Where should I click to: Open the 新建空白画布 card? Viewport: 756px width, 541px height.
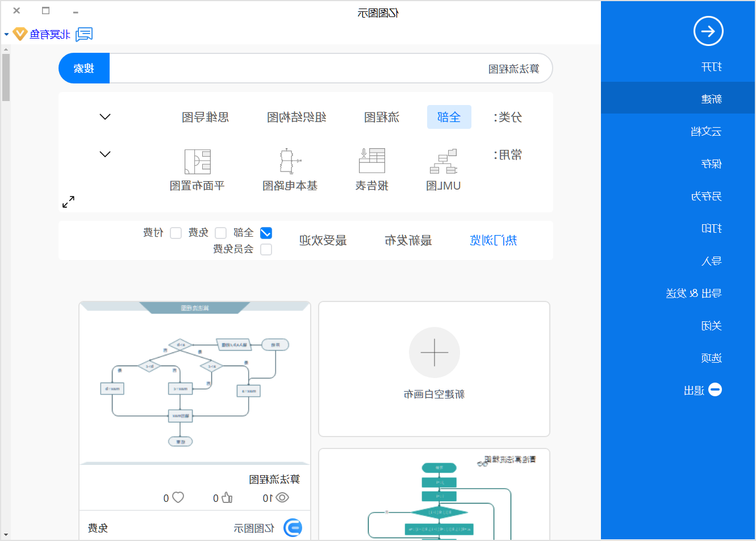(x=435, y=369)
